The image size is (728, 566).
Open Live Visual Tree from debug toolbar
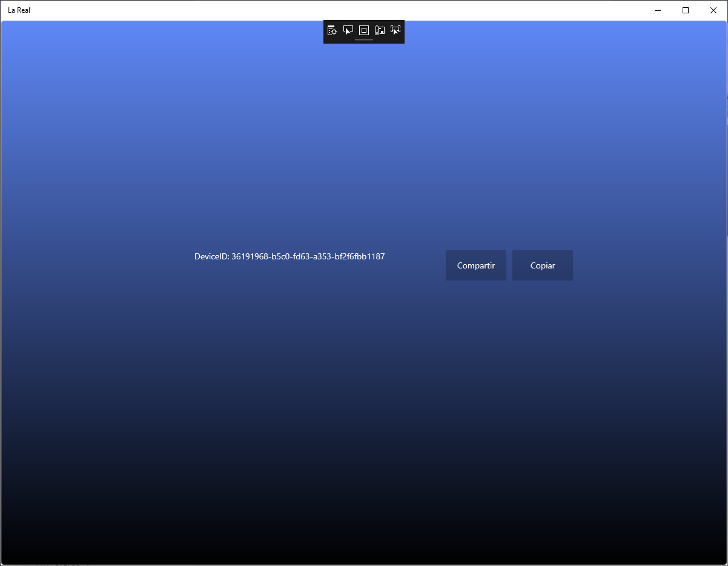coord(332,30)
